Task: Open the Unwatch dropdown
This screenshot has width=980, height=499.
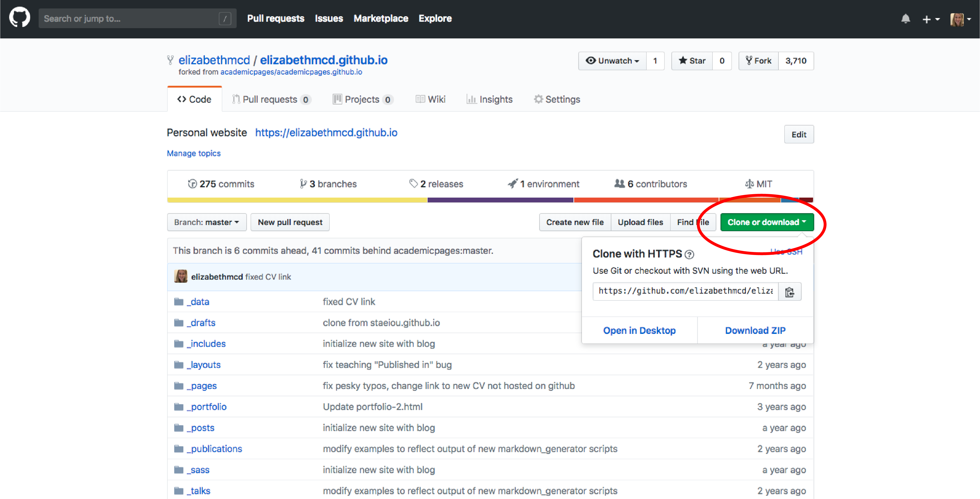Action: [612, 61]
